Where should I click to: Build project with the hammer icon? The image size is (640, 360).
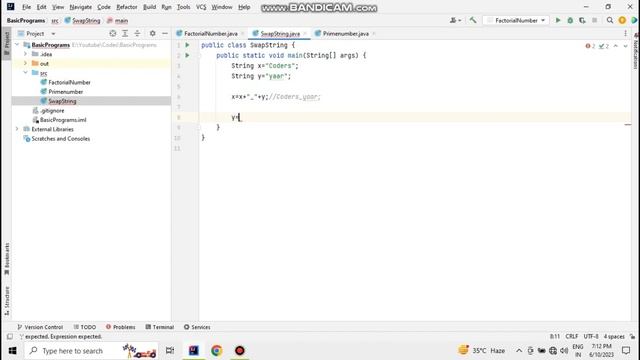(473, 20)
